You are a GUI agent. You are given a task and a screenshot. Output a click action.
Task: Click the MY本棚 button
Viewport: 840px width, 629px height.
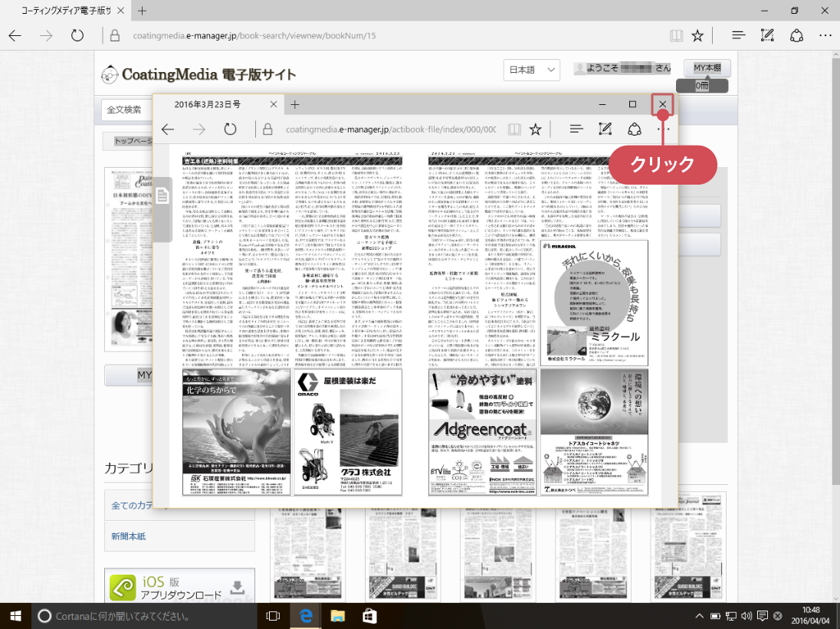707,68
